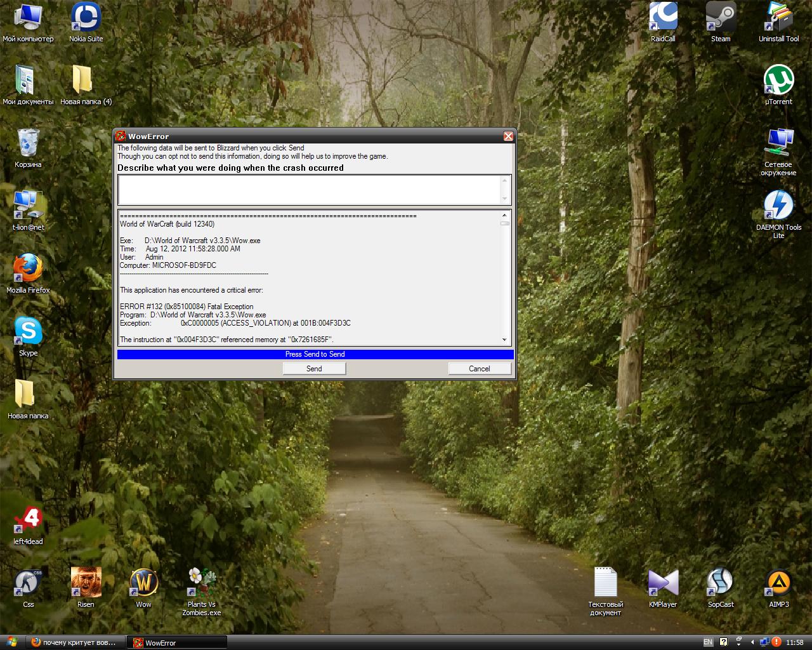Select Css game shortcut icon
This screenshot has width=812, height=650.
[x=28, y=588]
